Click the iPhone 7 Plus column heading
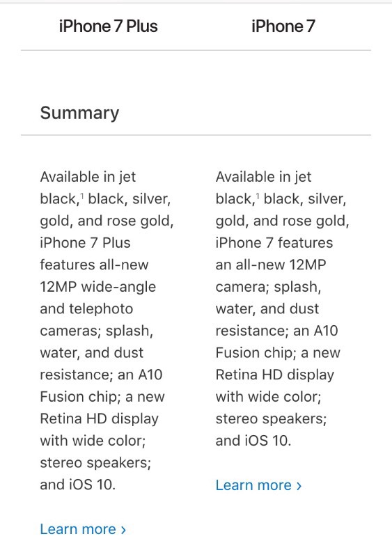Screen dimensions: 392x557 [x=108, y=26]
